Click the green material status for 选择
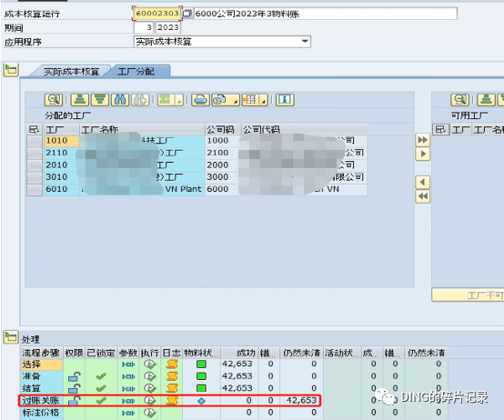Screen dimensions: 504x420 click(201, 365)
